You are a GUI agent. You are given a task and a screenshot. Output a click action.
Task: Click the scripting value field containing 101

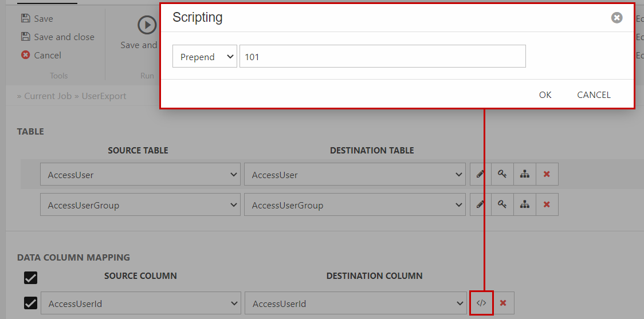[x=382, y=57]
